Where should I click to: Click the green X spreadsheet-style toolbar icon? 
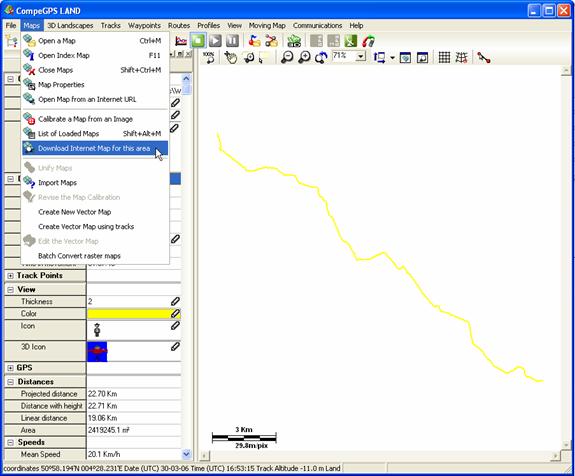pyautogui.click(x=351, y=41)
